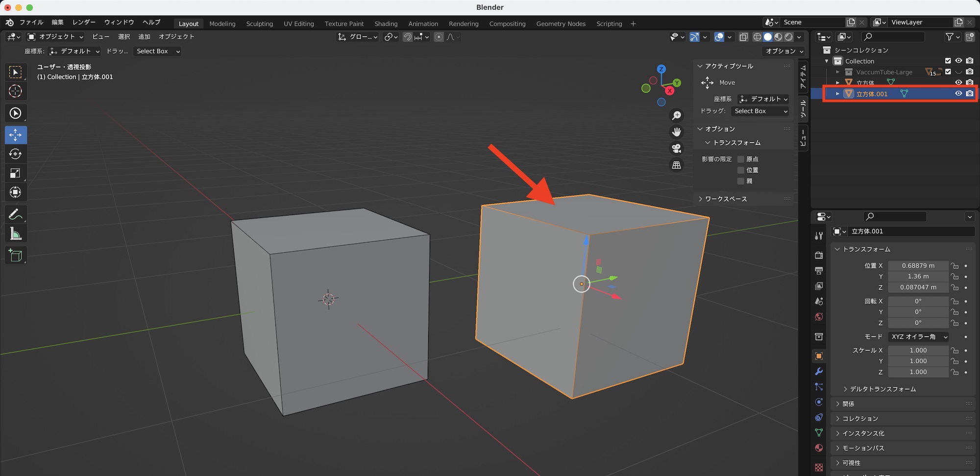Enable the 原点 affect-only checkbox
This screenshot has height=476, width=980.
pos(741,159)
